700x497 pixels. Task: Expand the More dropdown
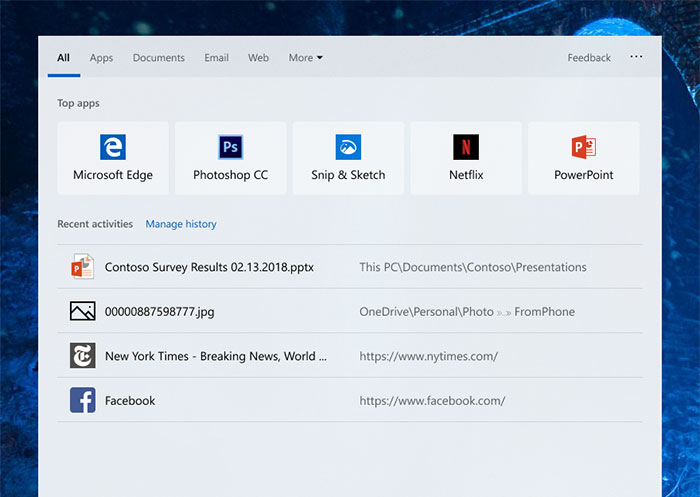coord(305,58)
